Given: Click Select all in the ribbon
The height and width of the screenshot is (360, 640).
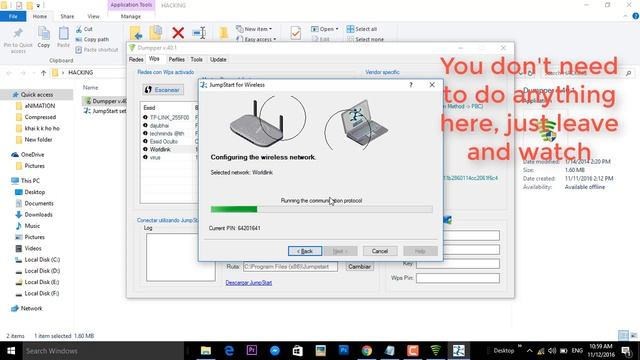Looking at the screenshot, I should tap(362, 29).
